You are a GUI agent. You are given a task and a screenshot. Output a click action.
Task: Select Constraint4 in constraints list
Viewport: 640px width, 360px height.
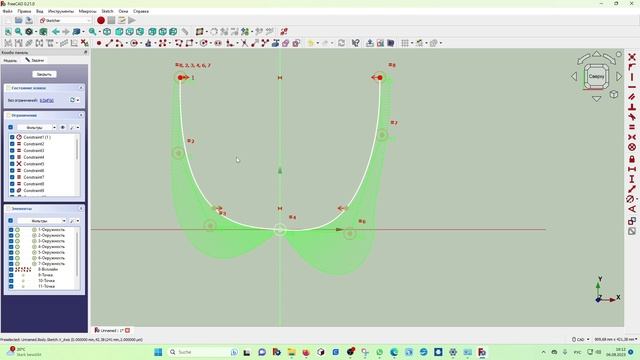click(x=34, y=157)
